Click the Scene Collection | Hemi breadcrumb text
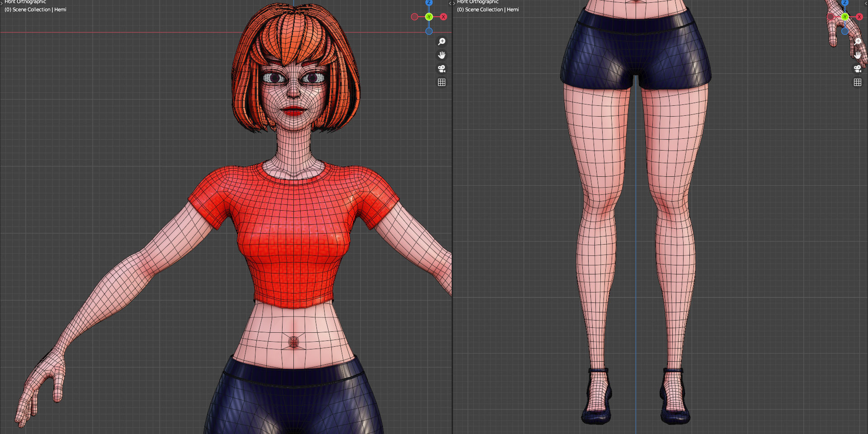Viewport: 868px width, 434px height. 35,9
